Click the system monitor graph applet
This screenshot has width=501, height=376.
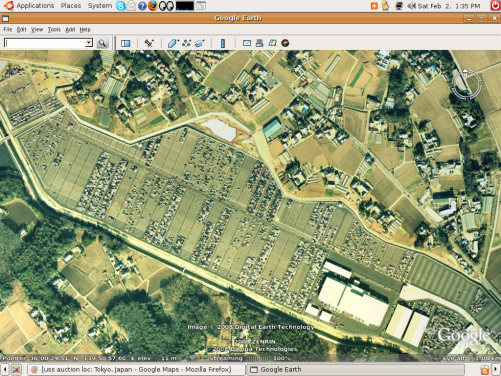(x=185, y=6)
